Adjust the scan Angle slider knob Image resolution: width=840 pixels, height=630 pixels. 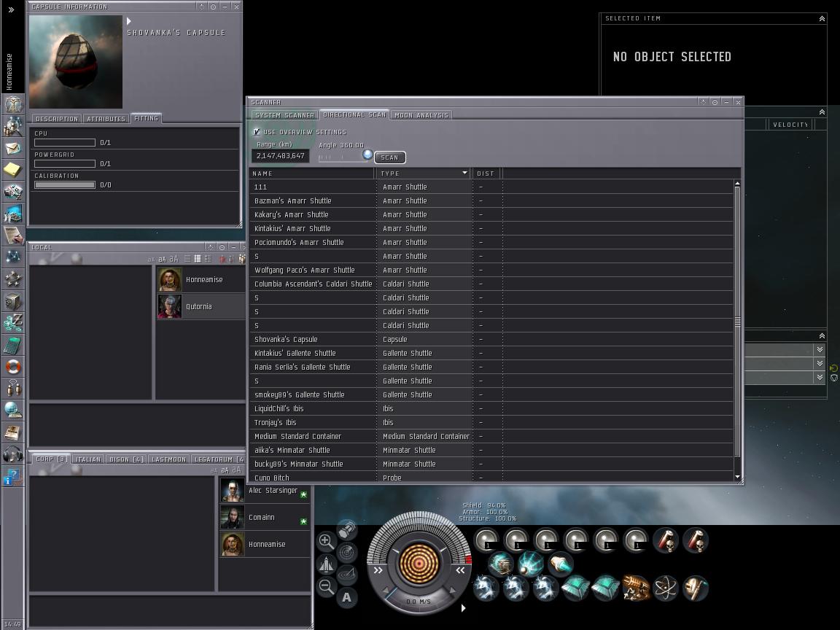(x=367, y=155)
